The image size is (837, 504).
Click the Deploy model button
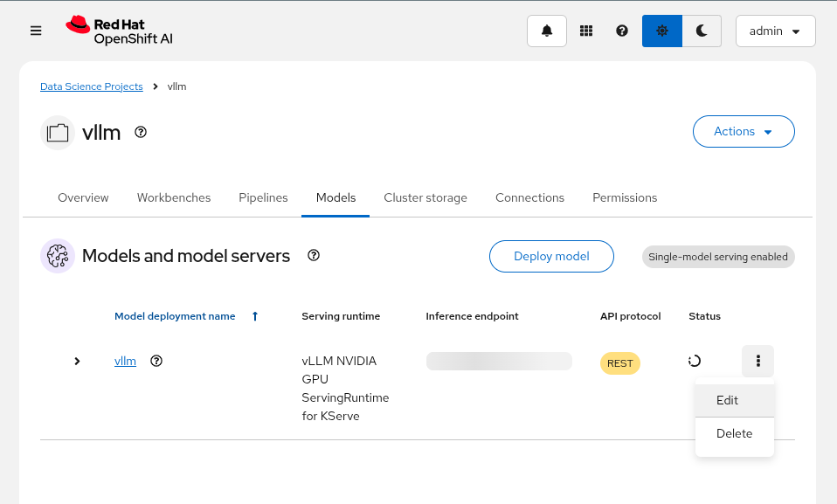point(551,256)
